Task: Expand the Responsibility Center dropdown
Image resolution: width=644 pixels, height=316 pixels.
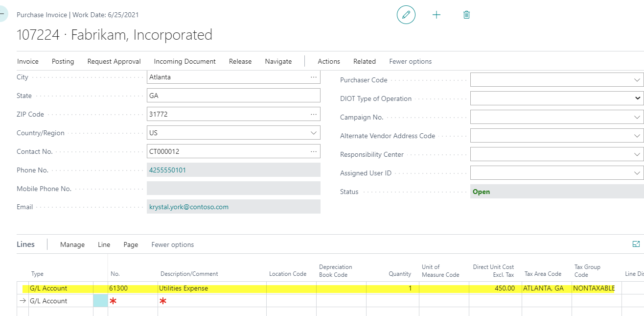Action: (637, 154)
